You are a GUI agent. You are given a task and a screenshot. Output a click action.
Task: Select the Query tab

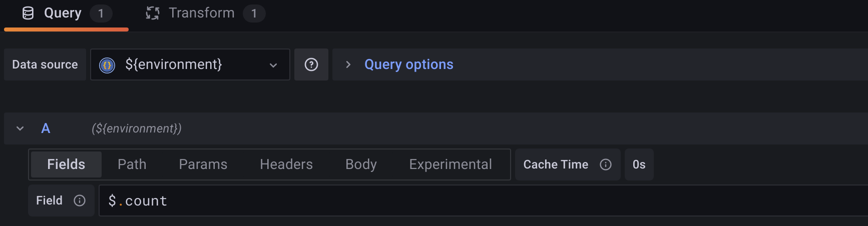click(63, 13)
